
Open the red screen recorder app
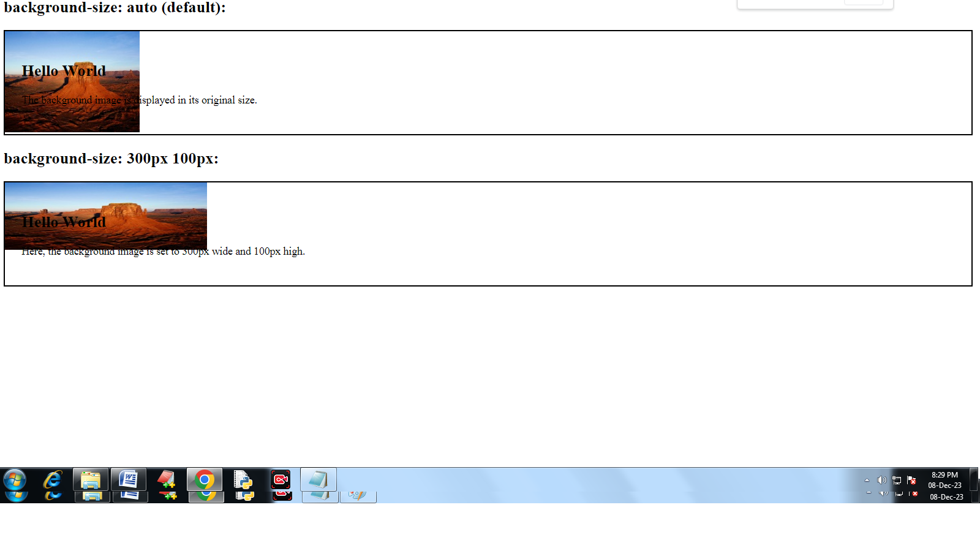click(x=281, y=480)
